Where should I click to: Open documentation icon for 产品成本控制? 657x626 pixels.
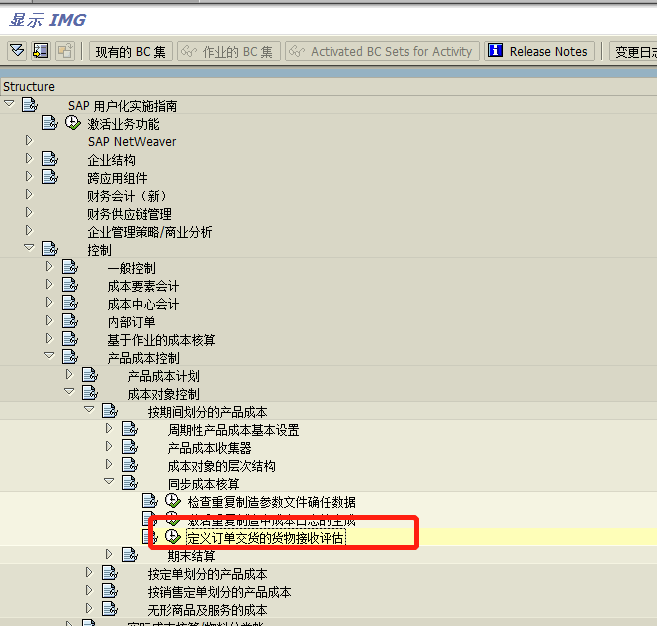70,357
